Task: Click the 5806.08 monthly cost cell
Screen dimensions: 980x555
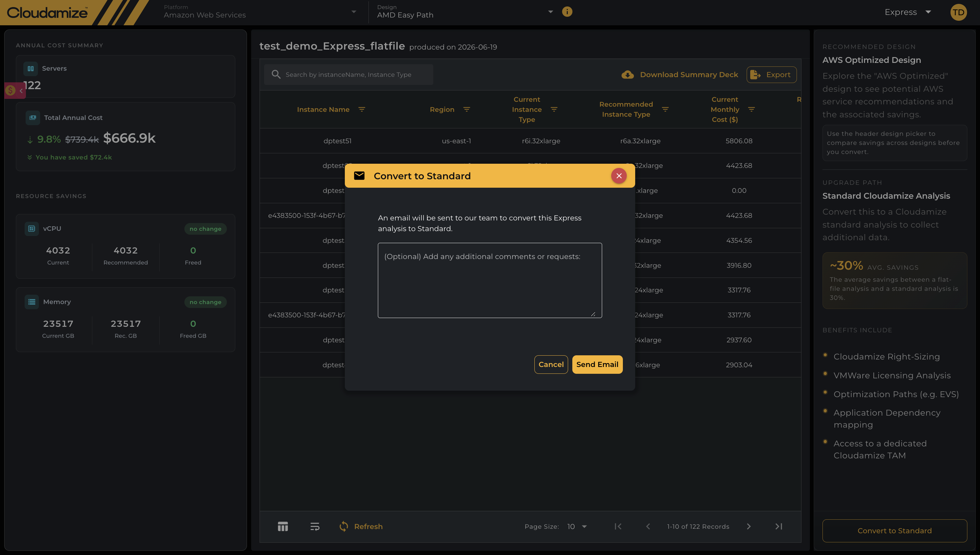Action: coord(739,141)
